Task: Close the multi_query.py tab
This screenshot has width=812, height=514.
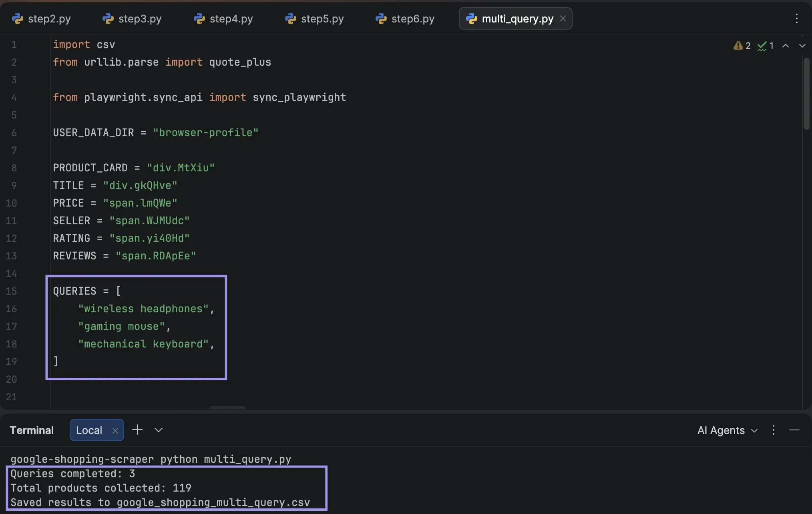Action: [563, 18]
